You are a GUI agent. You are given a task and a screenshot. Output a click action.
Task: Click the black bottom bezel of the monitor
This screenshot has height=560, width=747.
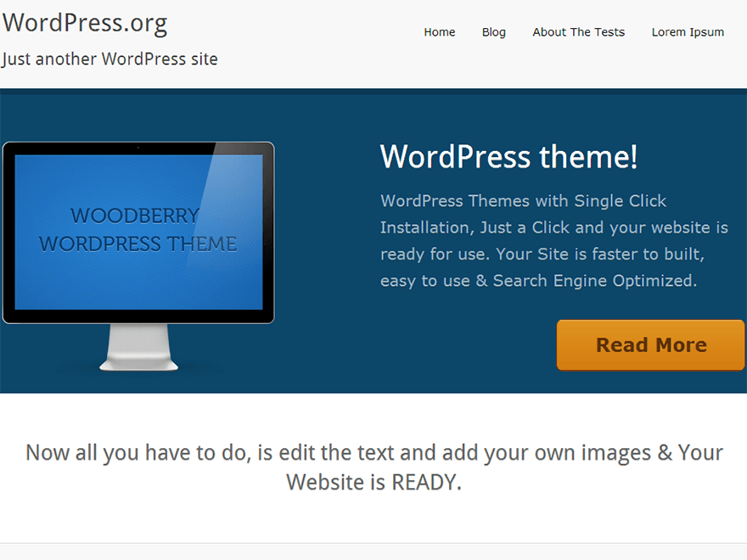point(138,316)
